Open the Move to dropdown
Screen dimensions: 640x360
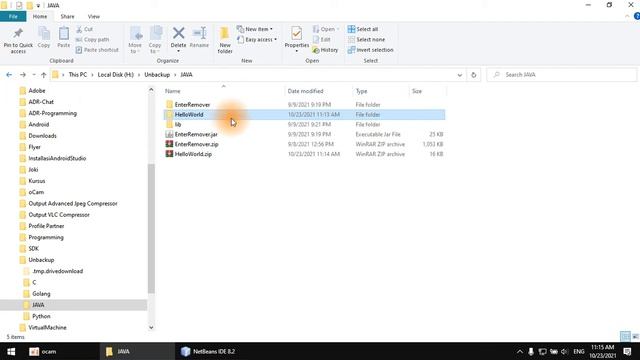click(x=135, y=40)
